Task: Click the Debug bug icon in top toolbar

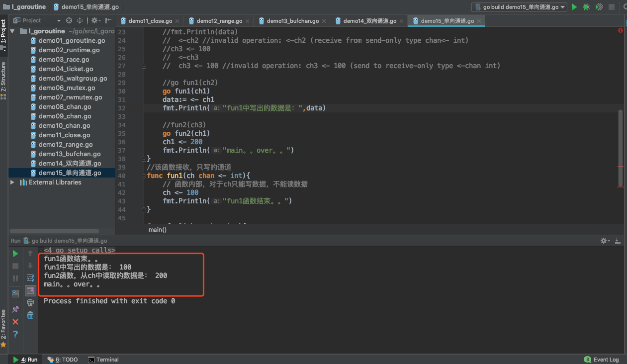Action: point(586,7)
